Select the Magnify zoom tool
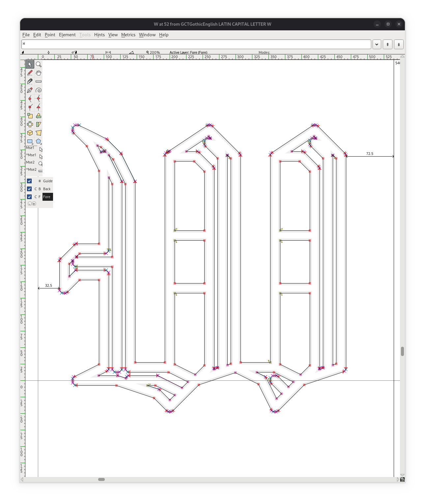 [39, 64]
